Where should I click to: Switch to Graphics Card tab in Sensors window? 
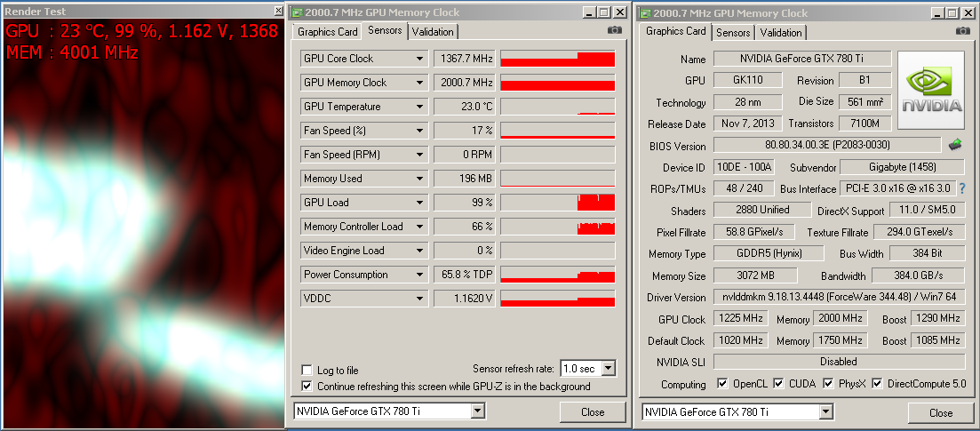pyautogui.click(x=328, y=32)
